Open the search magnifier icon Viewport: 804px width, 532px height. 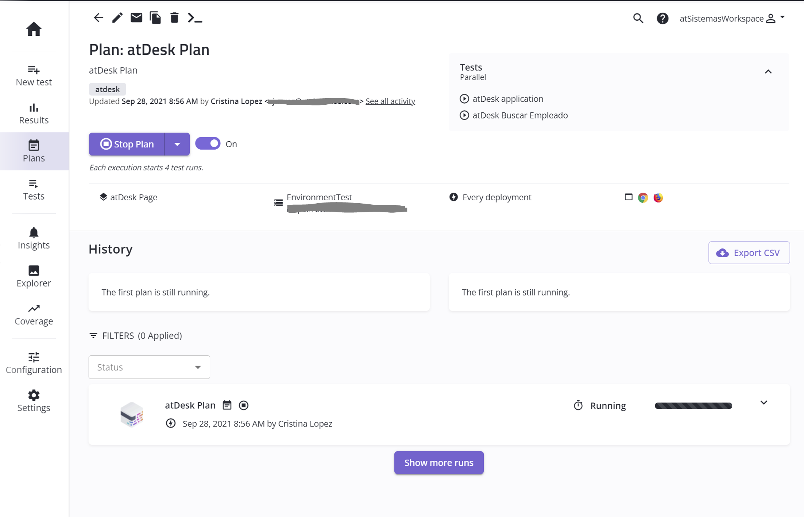click(x=638, y=18)
